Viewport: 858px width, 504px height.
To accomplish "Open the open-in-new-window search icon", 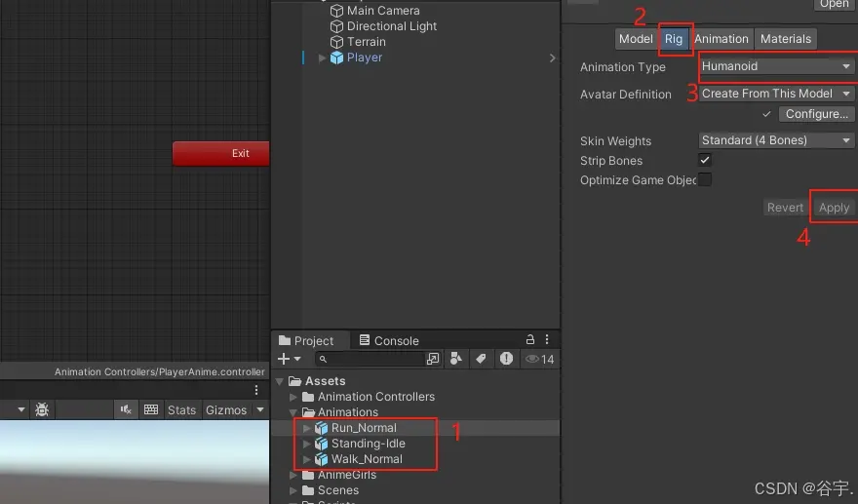I will click(432, 359).
